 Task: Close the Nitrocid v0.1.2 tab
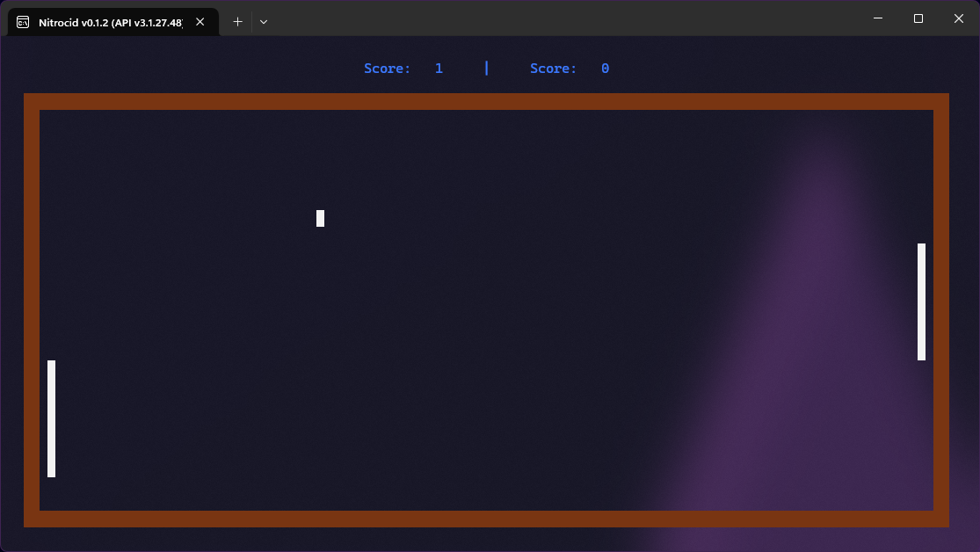click(x=200, y=21)
